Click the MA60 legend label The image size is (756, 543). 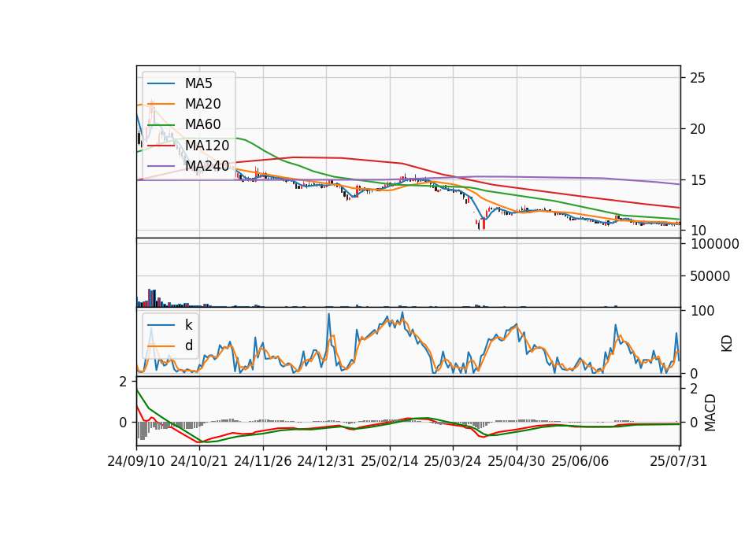[x=202, y=124]
